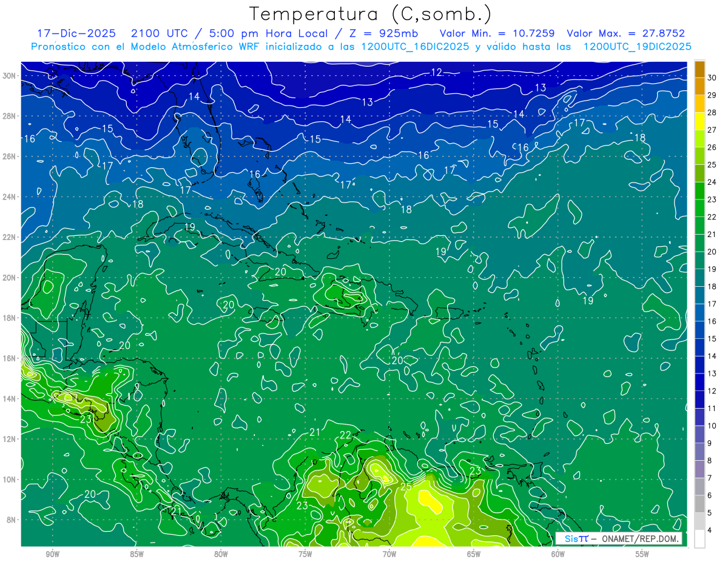The height and width of the screenshot is (562, 728).
Task: Click the 12N latitude axis label
Action: pyautogui.click(x=10, y=439)
